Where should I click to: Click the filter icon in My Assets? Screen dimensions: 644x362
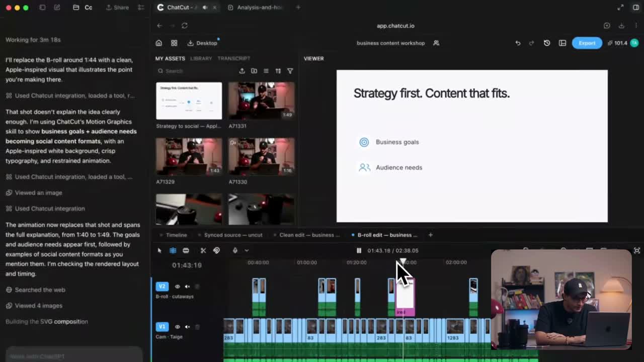(290, 71)
